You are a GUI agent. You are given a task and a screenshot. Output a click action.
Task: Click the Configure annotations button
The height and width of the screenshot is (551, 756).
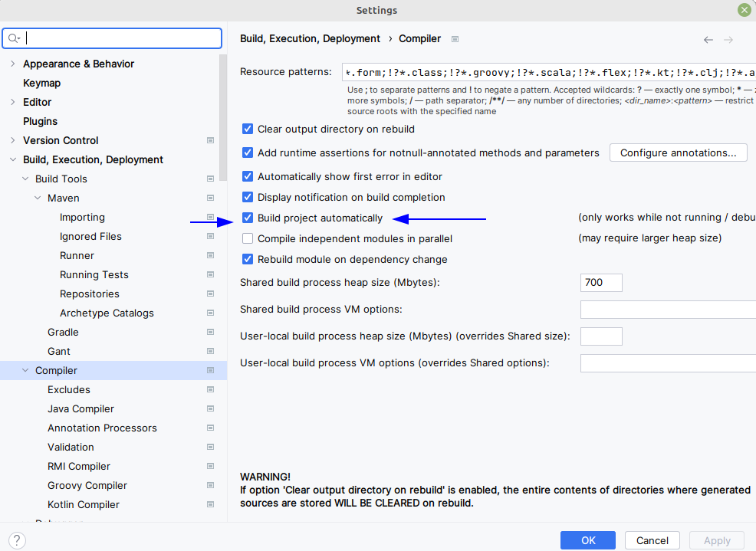pos(678,153)
